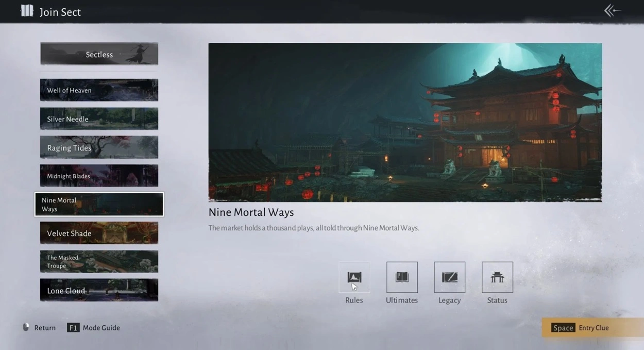Choose the Raging Tides sect
Screen dimensions: 644x350
99,148
